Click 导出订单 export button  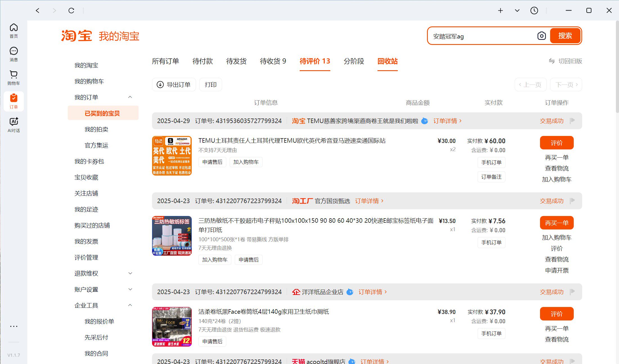pyautogui.click(x=174, y=85)
